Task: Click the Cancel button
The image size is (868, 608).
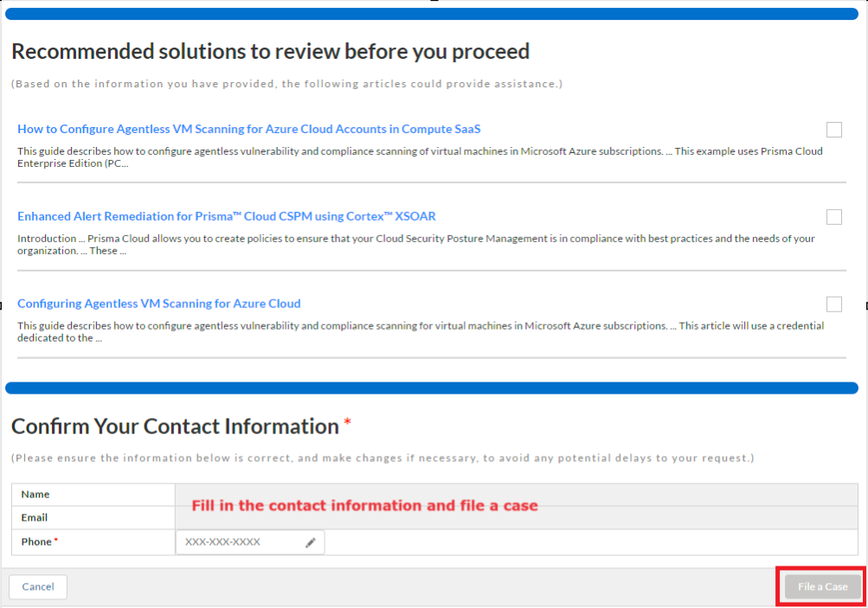Action: [x=38, y=586]
